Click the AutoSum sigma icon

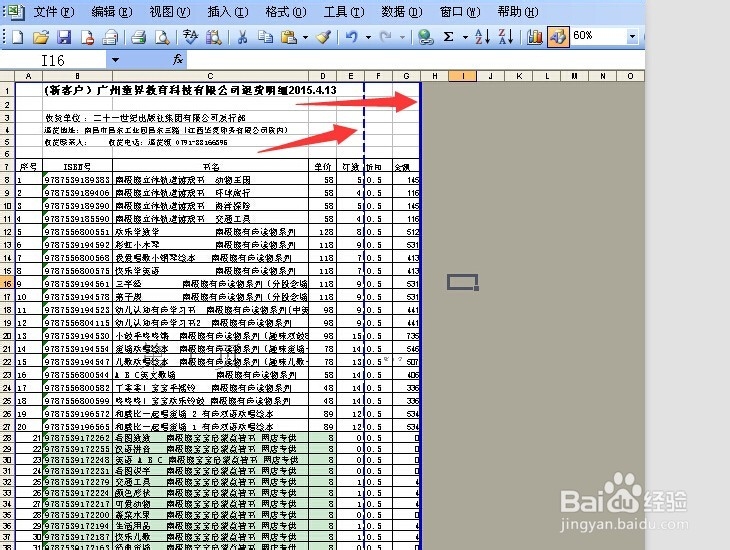click(448, 37)
